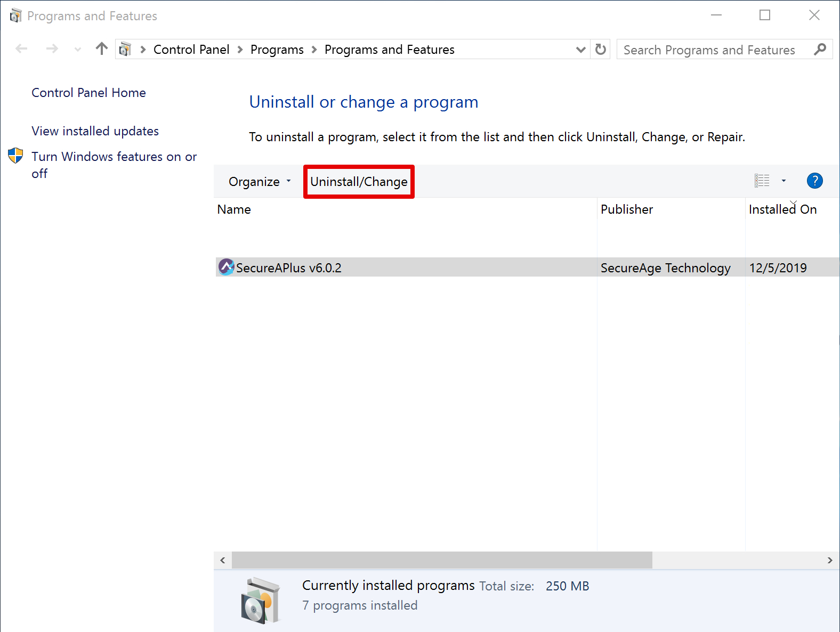Image resolution: width=840 pixels, height=632 pixels.
Task: Close the Programs and Features window
Action: (814, 15)
